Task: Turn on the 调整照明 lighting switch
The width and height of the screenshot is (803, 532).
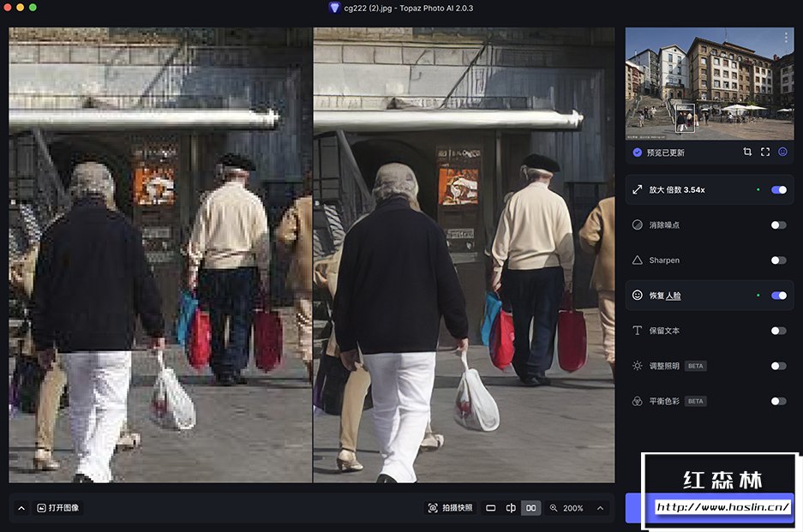Action: pyautogui.click(x=778, y=366)
